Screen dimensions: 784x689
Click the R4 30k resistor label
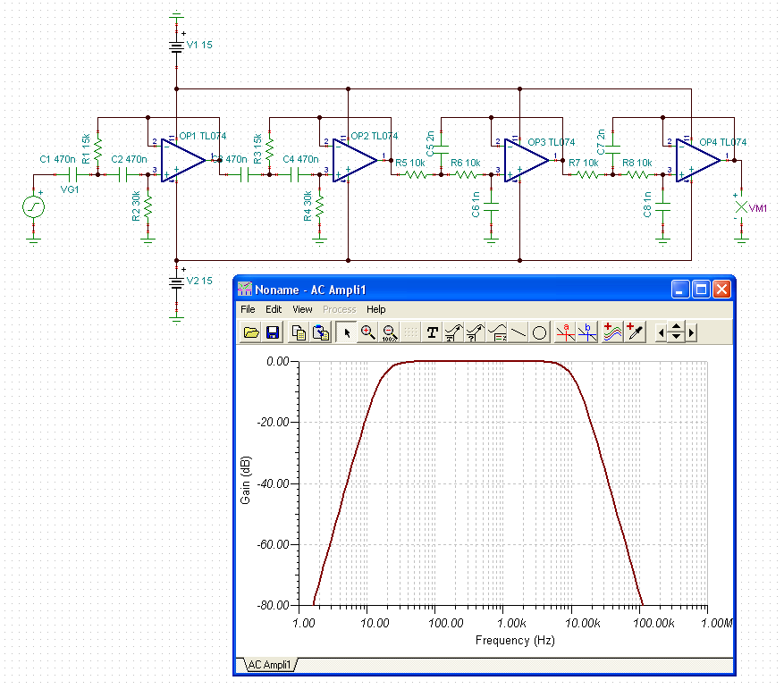coord(308,206)
